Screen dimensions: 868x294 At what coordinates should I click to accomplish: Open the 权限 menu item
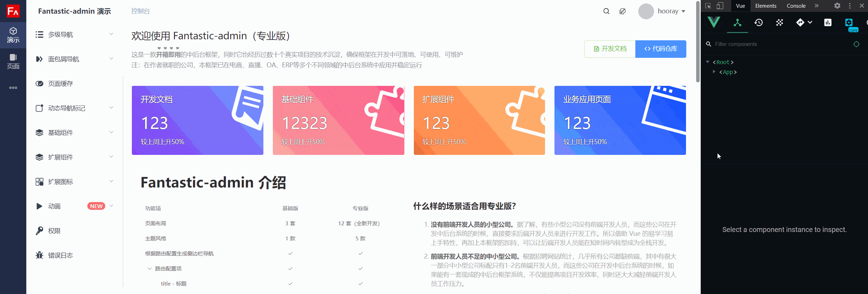click(74, 231)
